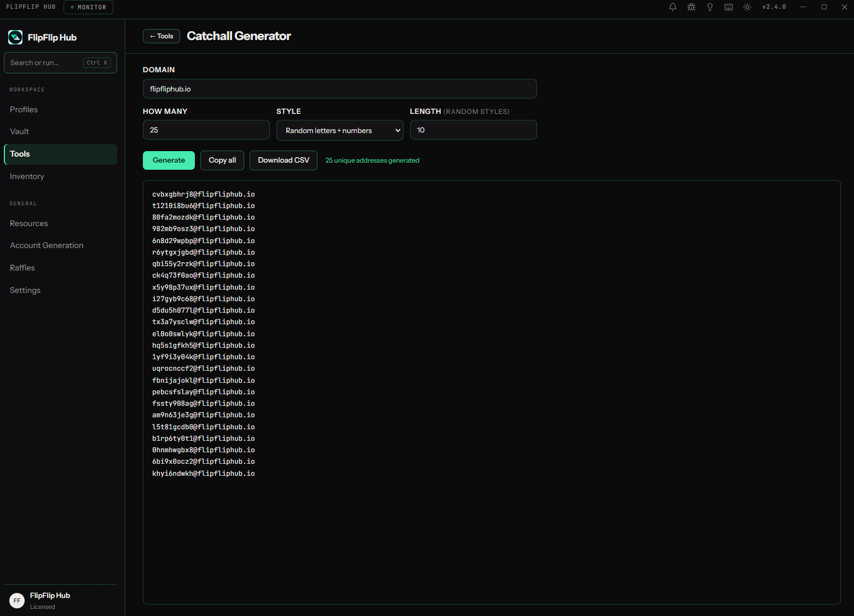Viewport: 854px width, 616px height.
Task: Click address t1210i8bu6@flipfliphub.io
Action: pos(204,206)
